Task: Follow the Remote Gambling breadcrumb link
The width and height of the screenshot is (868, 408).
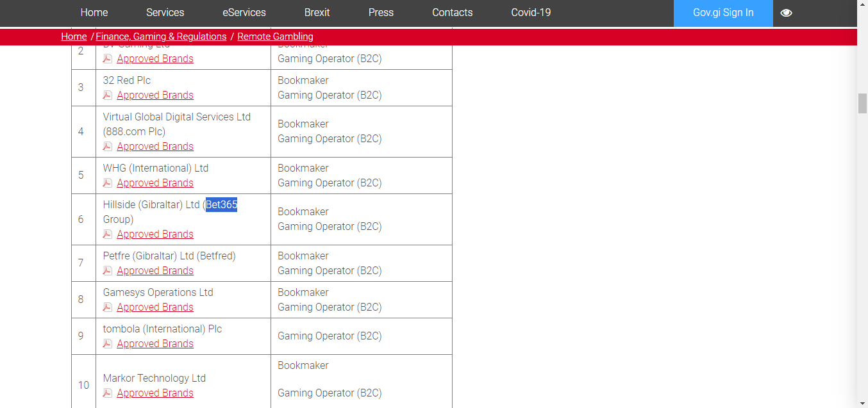Action: [x=275, y=37]
